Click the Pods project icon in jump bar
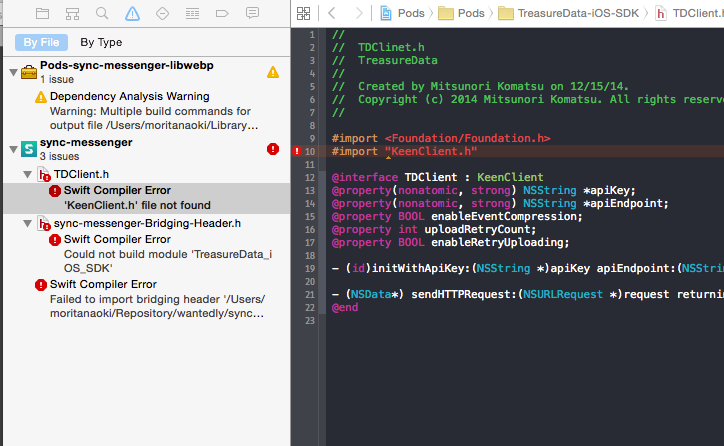Viewport: 724px width, 446px height. click(x=386, y=13)
